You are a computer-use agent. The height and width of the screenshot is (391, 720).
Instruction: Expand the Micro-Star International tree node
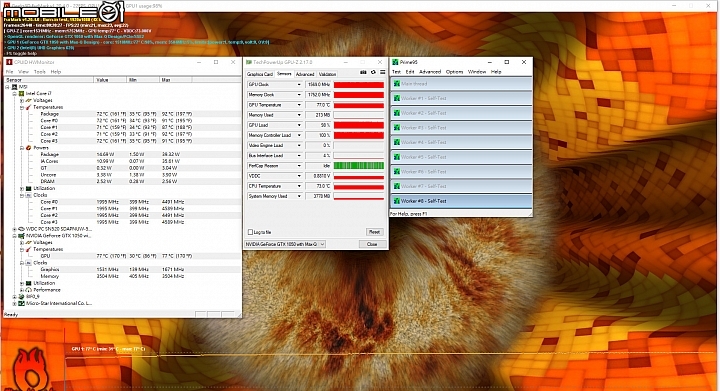tap(15, 303)
